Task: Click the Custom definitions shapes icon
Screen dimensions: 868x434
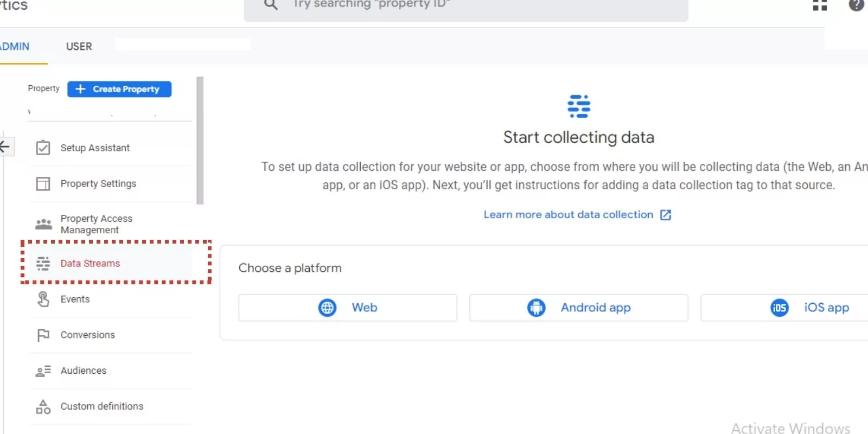Action: [x=43, y=406]
